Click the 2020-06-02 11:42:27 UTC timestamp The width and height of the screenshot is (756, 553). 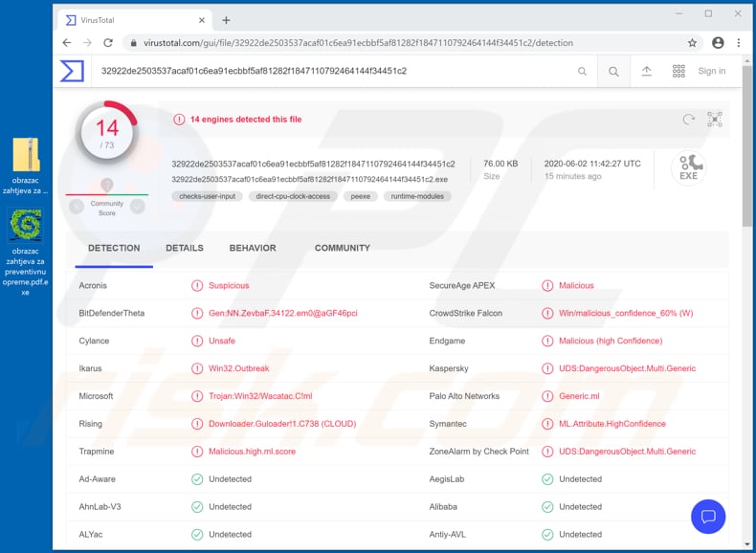pos(592,164)
